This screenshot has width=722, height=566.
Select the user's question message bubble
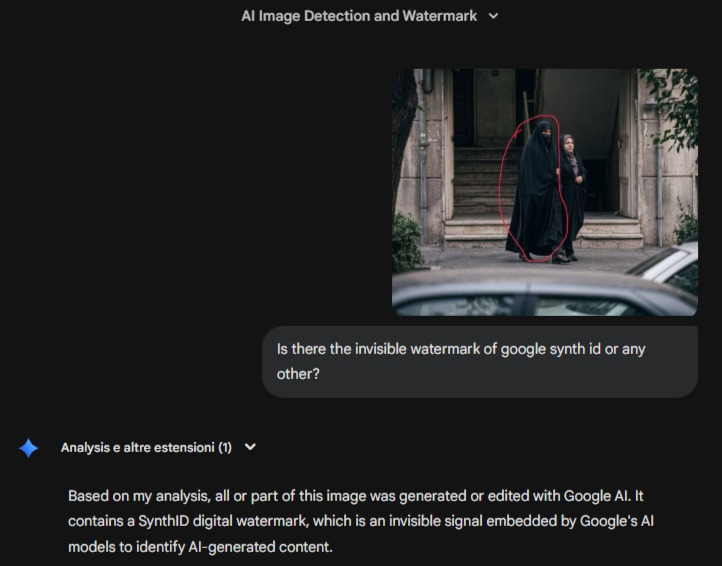point(479,361)
